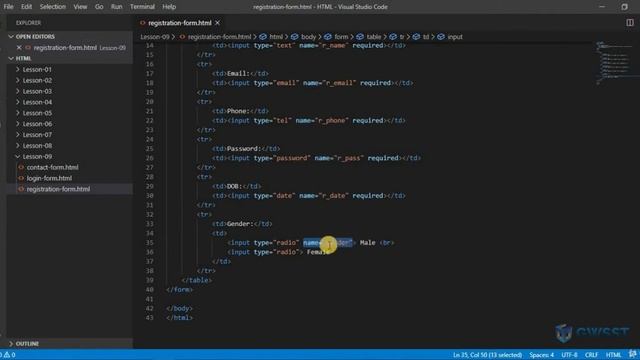Screen dimensions: 640x360
Task: Click line number 35 in the gutter
Action: coord(149,243)
